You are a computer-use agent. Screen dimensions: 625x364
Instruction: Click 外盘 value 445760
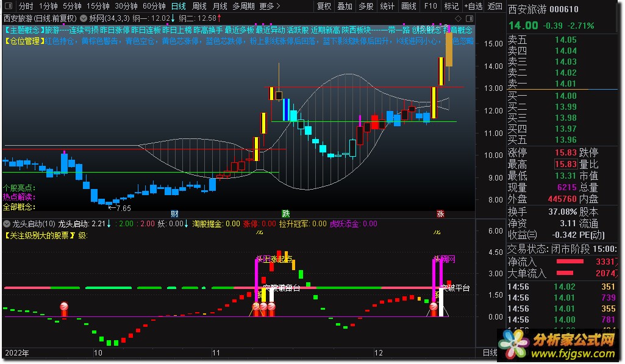point(562,199)
